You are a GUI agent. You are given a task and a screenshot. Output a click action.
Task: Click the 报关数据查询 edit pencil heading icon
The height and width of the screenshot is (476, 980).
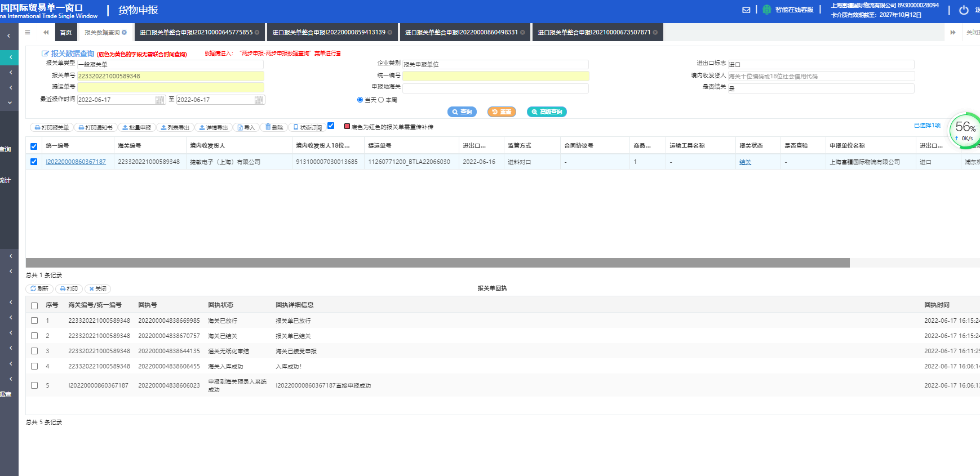click(45, 54)
